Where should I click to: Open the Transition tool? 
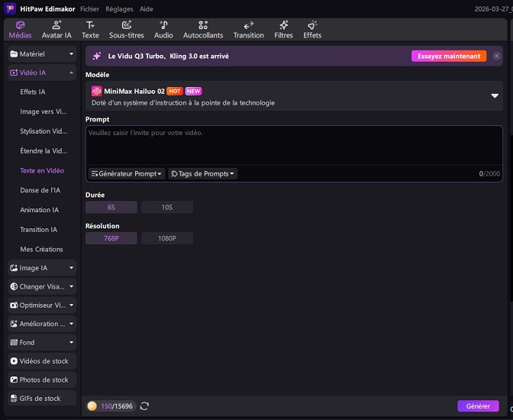(x=248, y=30)
